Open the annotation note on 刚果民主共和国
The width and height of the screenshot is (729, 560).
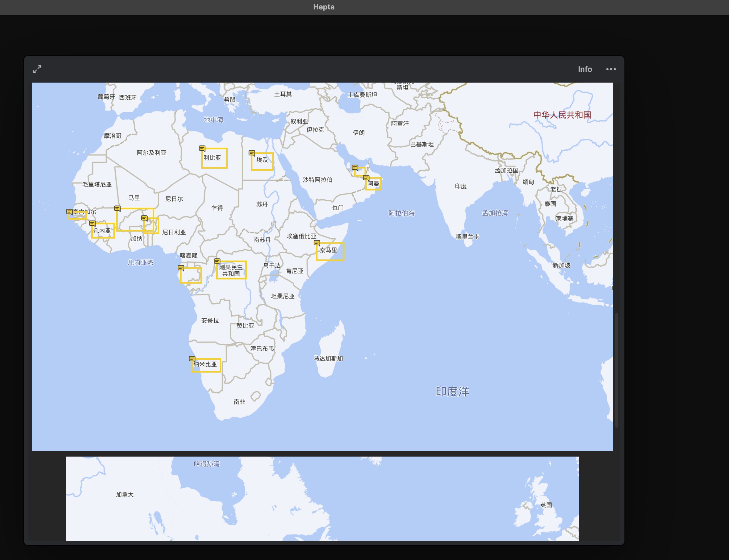point(217,261)
